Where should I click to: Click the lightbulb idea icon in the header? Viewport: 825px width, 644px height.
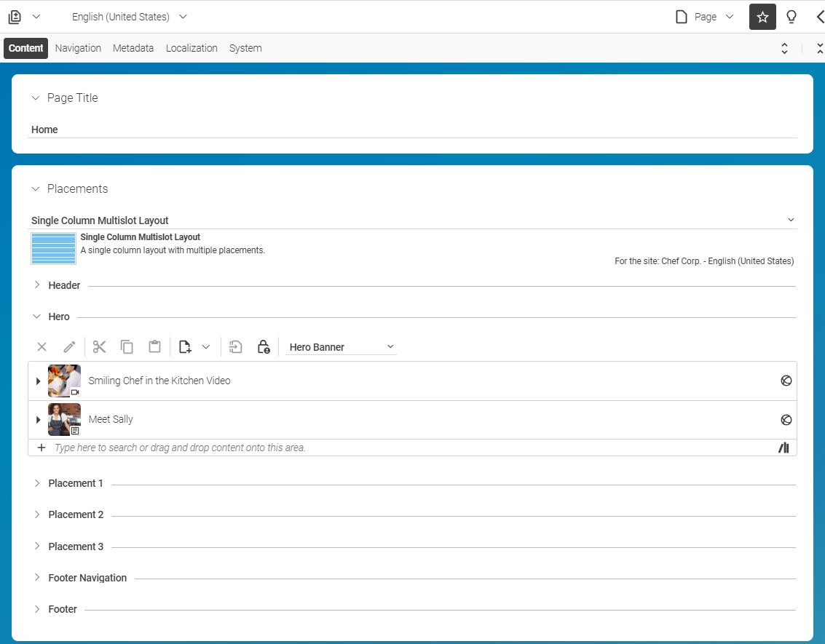click(x=792, y=16)
